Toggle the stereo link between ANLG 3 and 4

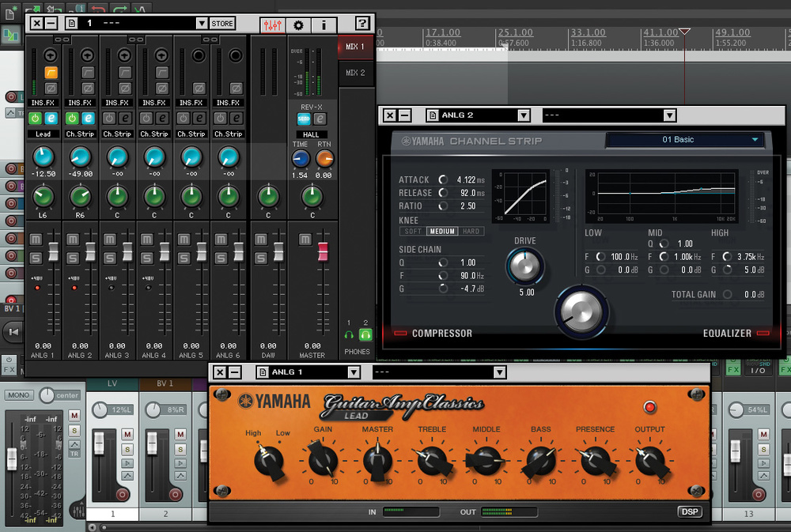[136, 40]
